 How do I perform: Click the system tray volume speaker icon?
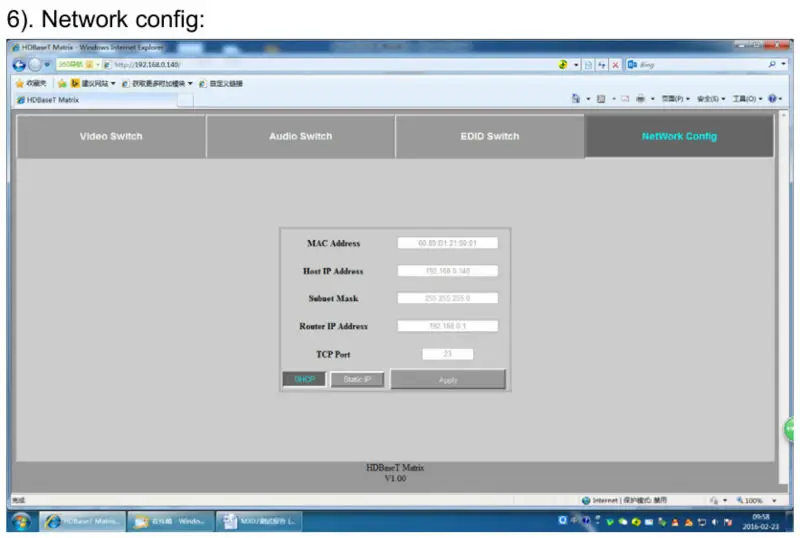pyautogui.click(x=714, y=522)
